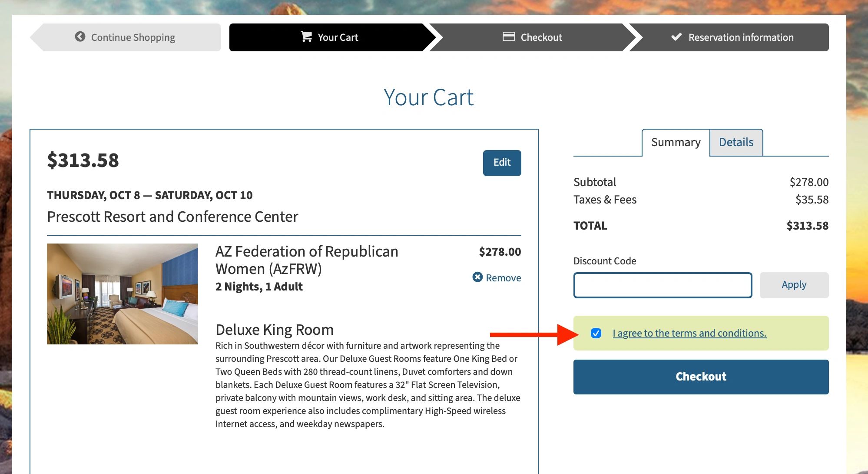Apply the discount code

coord(794,285)
